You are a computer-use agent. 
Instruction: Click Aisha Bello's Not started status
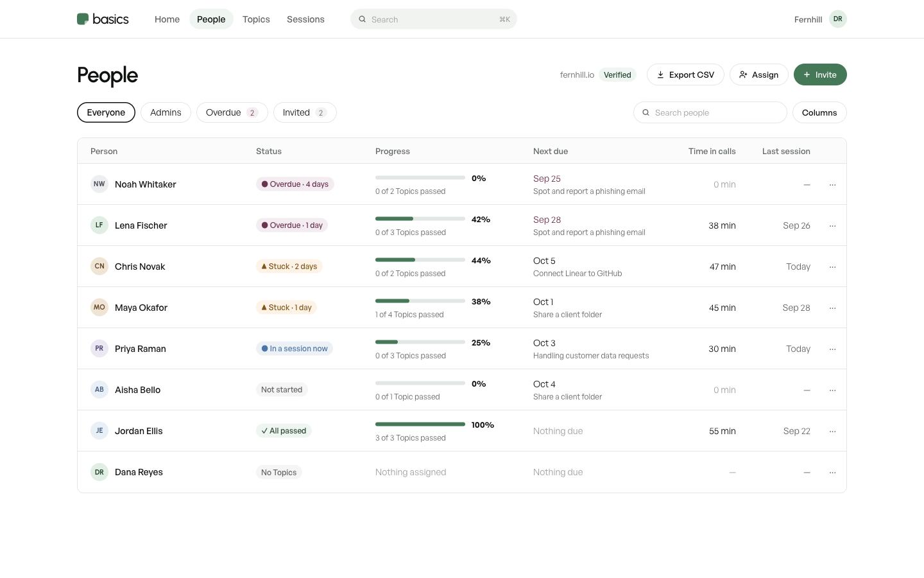[282, 390]
